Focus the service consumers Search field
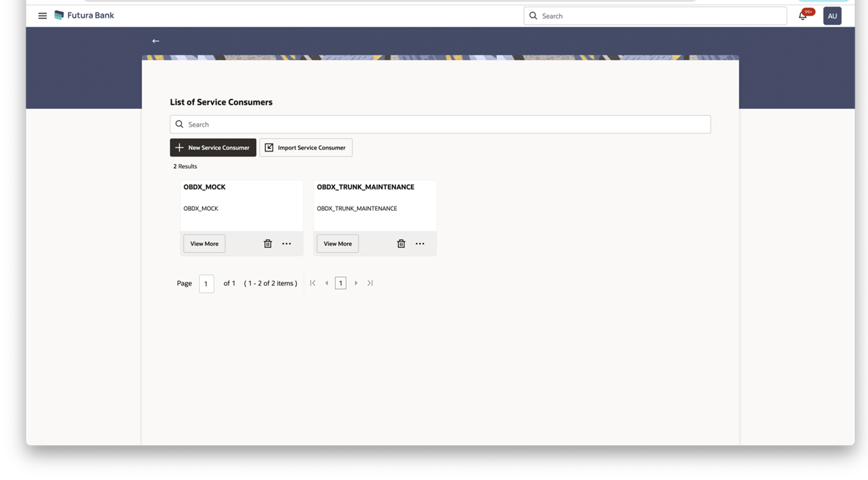868x480 pixels. pyautogui.click(x=440, y=124)
